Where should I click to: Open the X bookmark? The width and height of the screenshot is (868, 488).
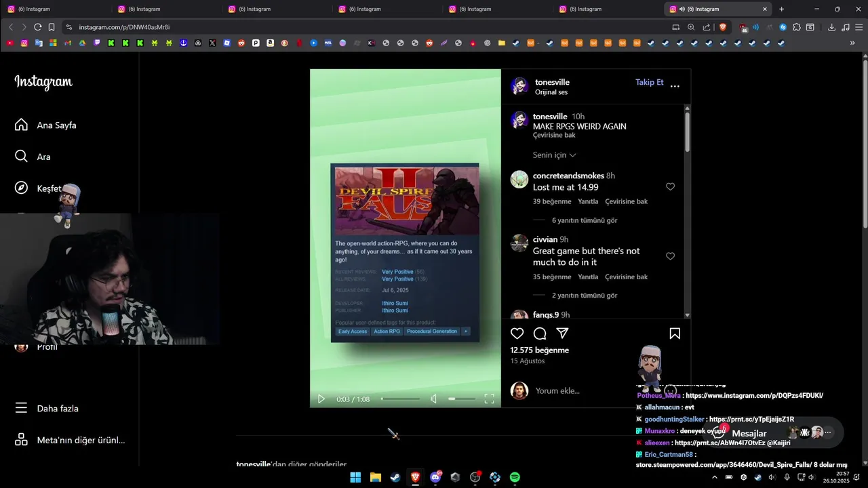tap(212, 43)
